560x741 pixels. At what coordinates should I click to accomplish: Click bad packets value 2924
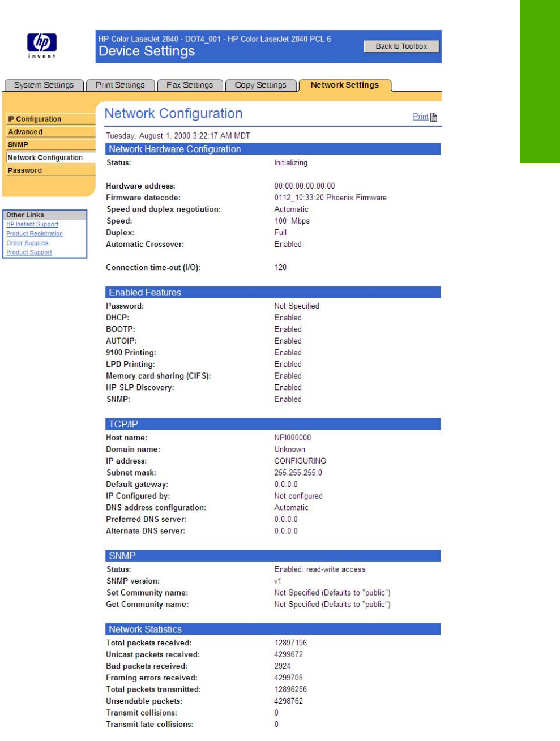coord(282,666)
